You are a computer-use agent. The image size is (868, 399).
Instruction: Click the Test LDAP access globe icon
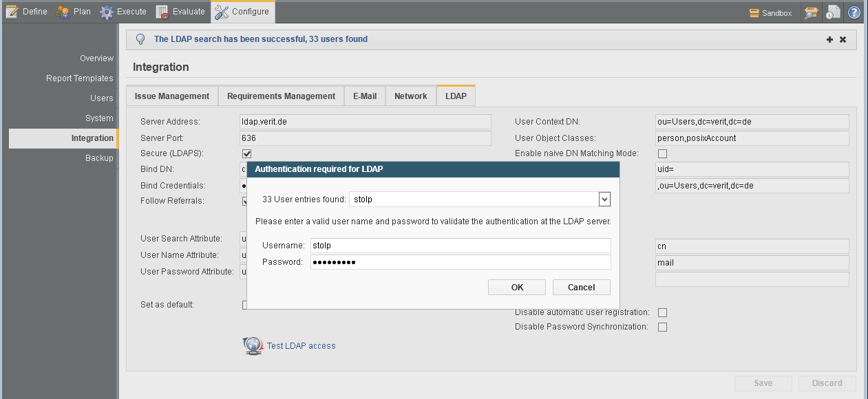click(253, 345)
